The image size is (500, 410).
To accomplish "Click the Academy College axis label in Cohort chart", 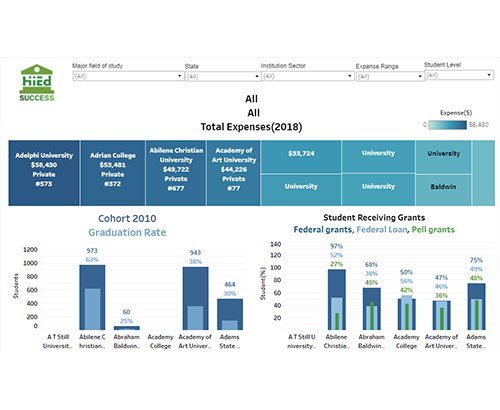I will [x=160, y=341].
